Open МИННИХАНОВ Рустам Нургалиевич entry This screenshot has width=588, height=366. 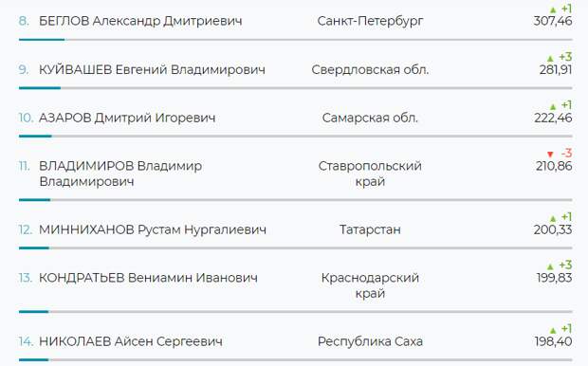click(153, 229)
